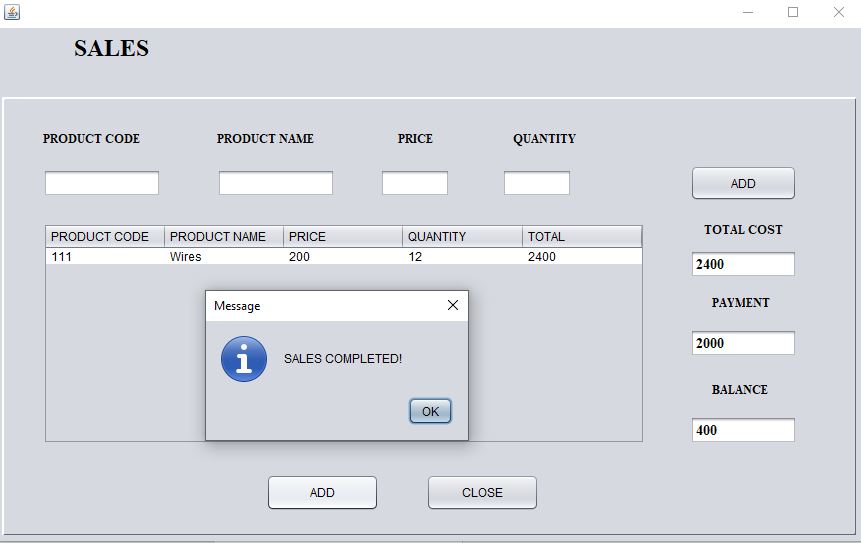Click the PRODUCT CODE table column header
This screenshot has width=861, height=543.
pos(105,237)
